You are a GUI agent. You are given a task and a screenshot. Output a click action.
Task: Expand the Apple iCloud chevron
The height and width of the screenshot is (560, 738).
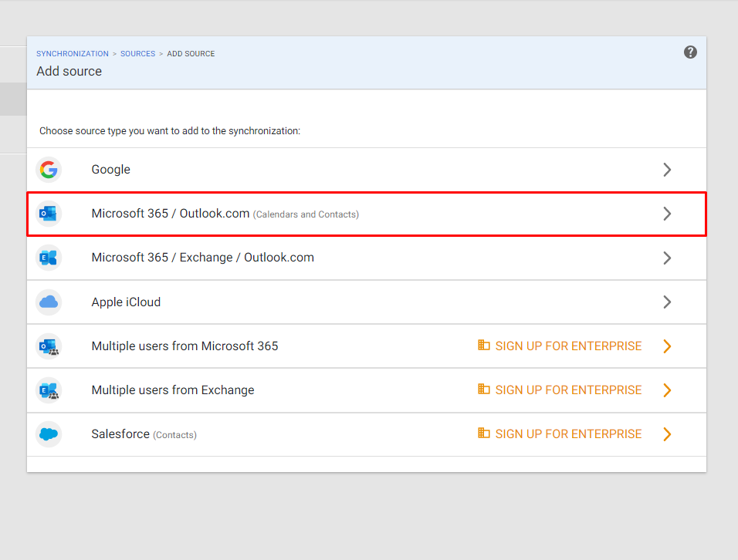(x=667, y=302)
